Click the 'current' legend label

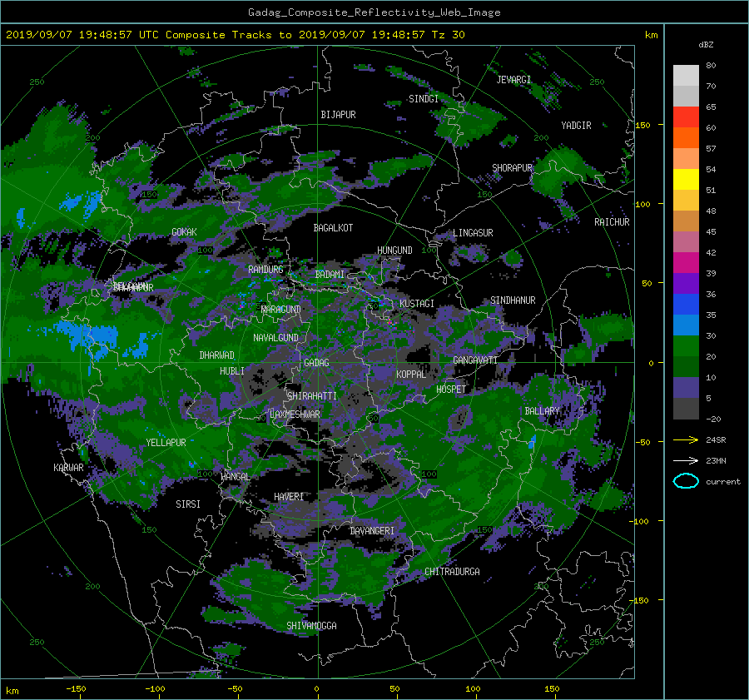pos(723,482)
